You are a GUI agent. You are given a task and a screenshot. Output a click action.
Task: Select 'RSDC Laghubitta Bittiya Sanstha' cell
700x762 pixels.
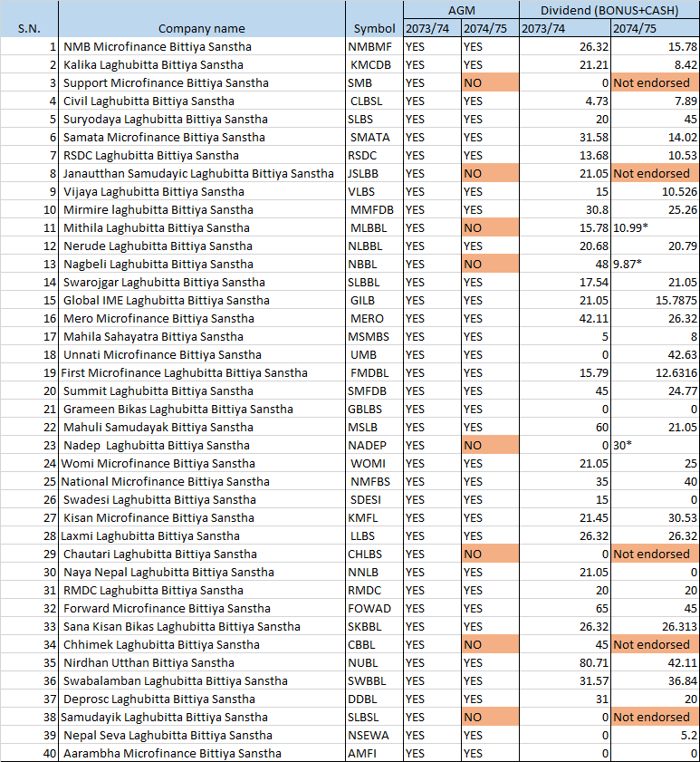202,156
